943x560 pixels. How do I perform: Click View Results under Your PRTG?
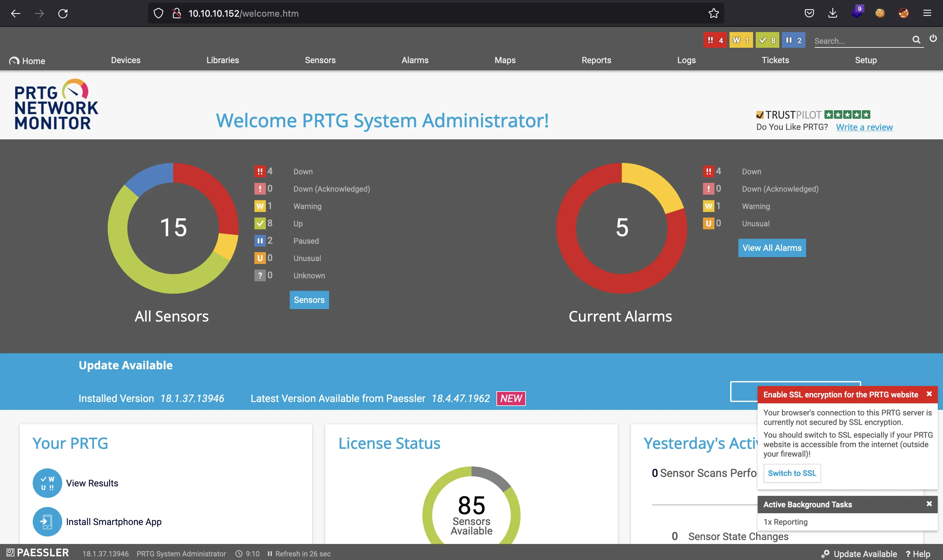[x=92, y=482]
